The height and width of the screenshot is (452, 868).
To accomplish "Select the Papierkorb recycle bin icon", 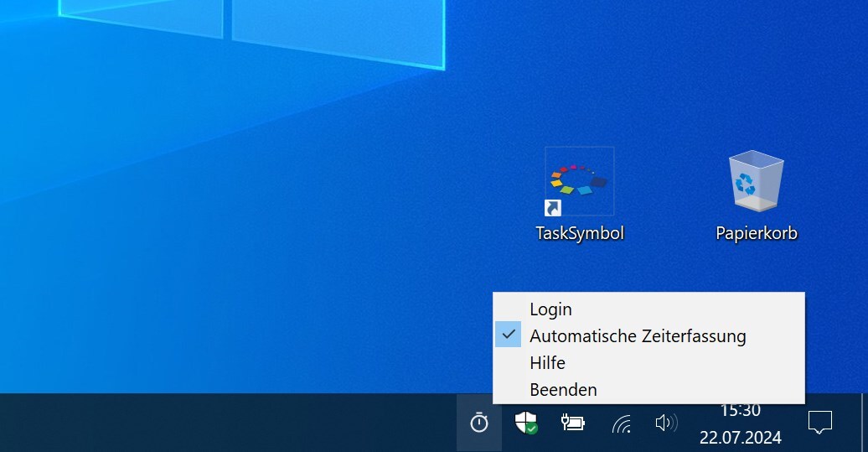I will pyautogui.click(x=756, y=180).
